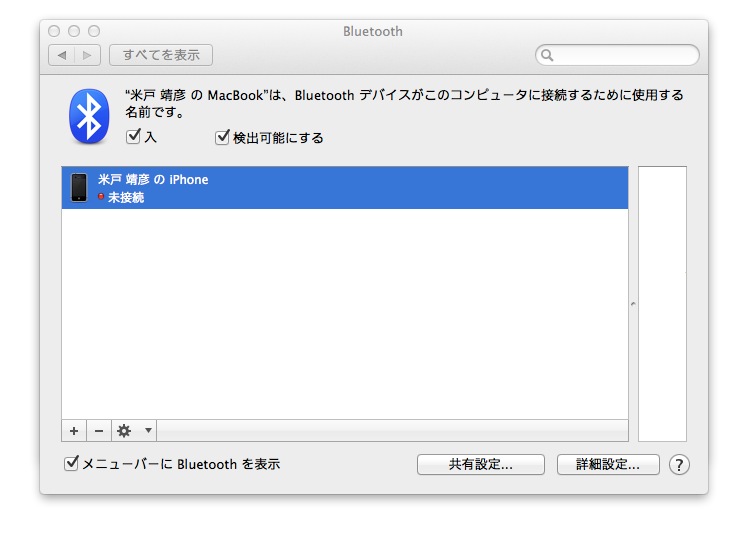Click the Bluetooth window title

tap(373, 31)
